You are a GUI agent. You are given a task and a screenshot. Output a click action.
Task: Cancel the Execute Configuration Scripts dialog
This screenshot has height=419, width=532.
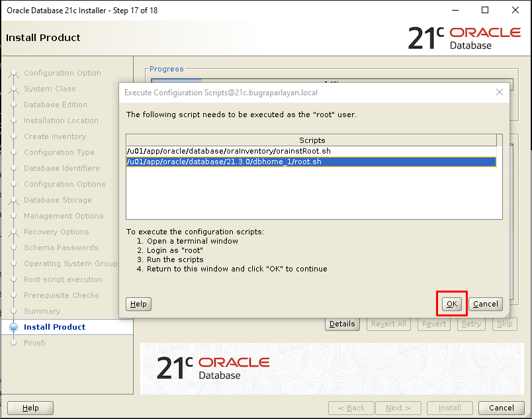(x=486, y=304)
